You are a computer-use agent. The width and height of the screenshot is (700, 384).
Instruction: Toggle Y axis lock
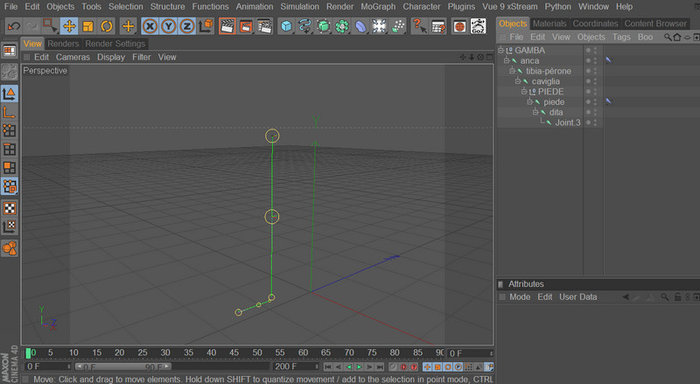168,26
